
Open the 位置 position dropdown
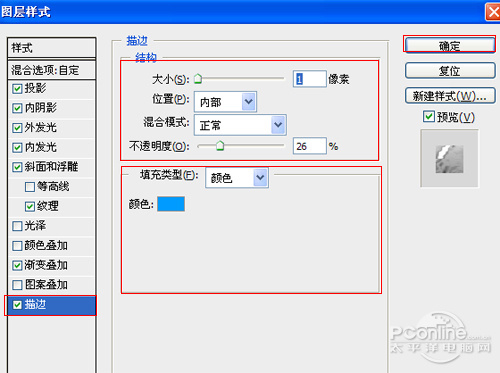click(225, 102)
